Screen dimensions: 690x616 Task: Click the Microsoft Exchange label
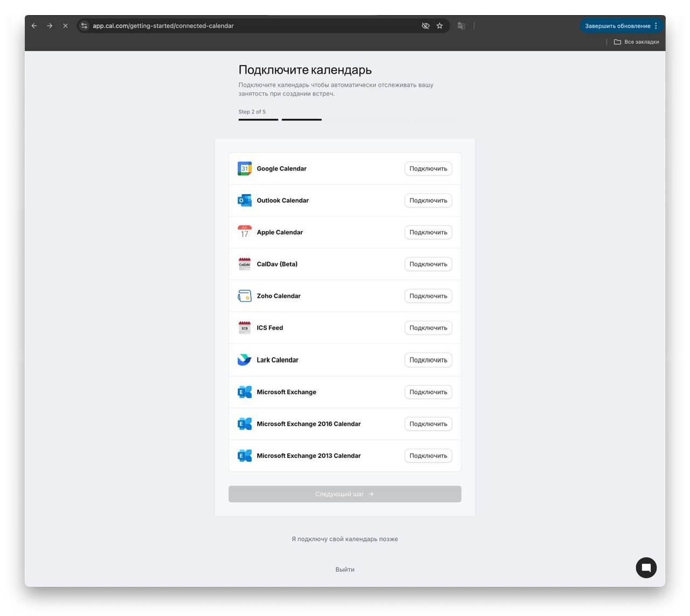click(x=286, y=392)
